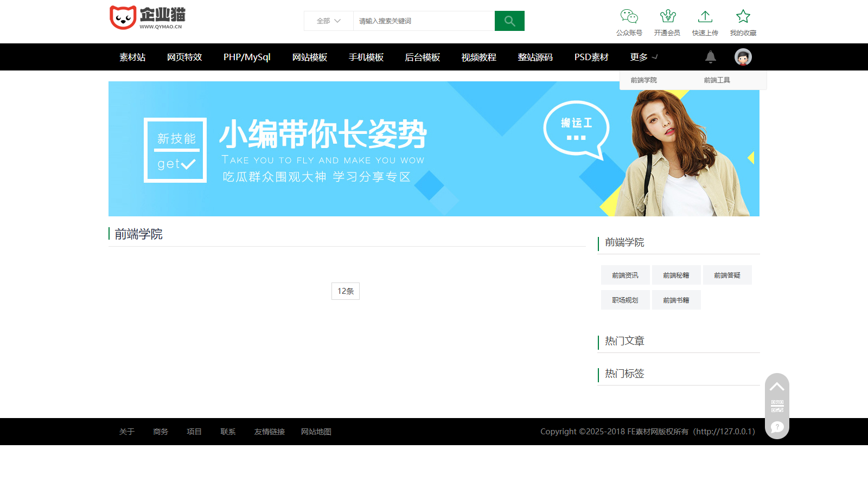This screenshot has width=868, height=488.
Task: Click the search keyword input field
Action: point(423,21)
